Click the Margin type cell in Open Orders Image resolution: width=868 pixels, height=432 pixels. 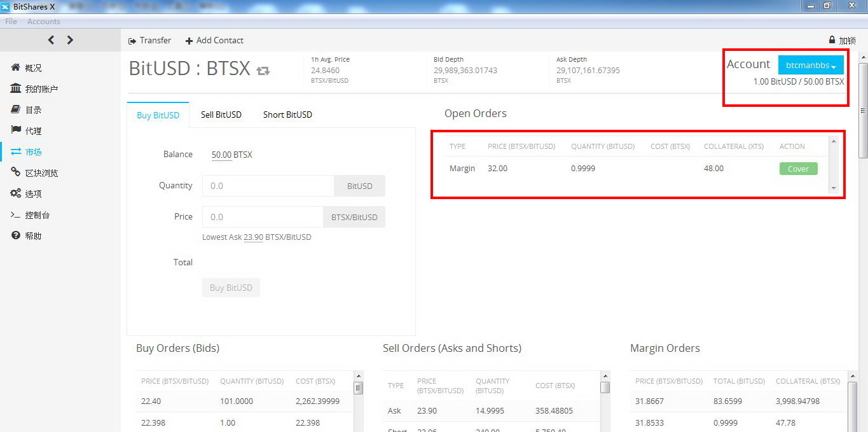click(462, 169)
